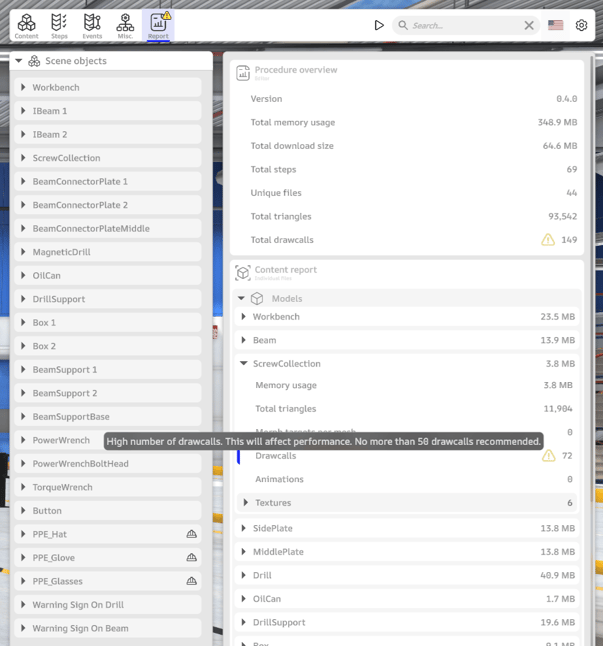This screenshot has width=603, height=646.
Task: Click the PPE_Hat helmet icon
Action: (x=191, y=534)
